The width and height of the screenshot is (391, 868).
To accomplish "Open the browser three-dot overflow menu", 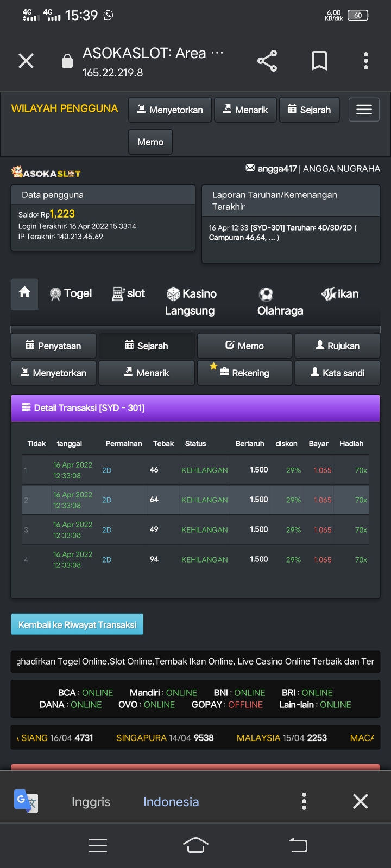I will [x=365, y=61].
